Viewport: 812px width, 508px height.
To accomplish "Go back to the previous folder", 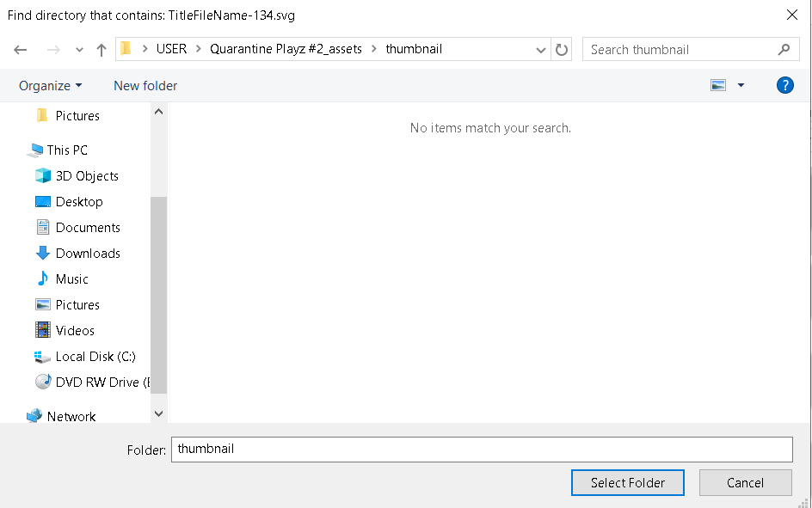I will point(20,50).
